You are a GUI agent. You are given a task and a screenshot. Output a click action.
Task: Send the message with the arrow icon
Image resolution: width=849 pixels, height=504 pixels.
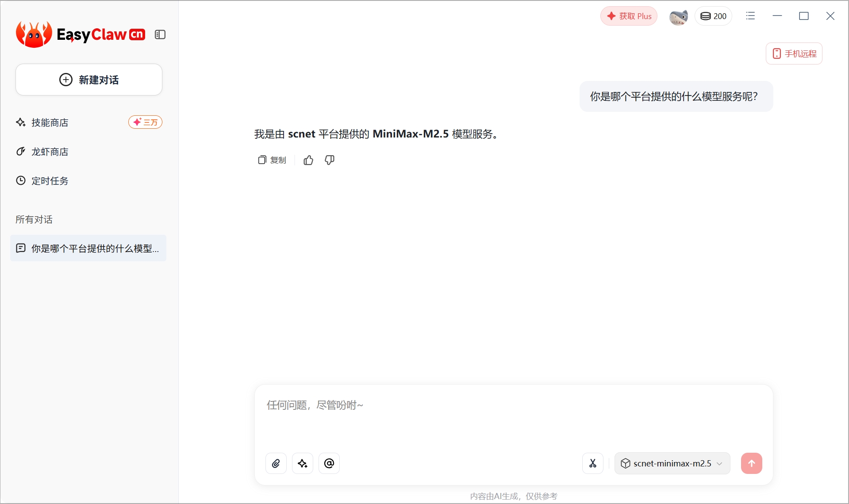click(x=751, y=463)
